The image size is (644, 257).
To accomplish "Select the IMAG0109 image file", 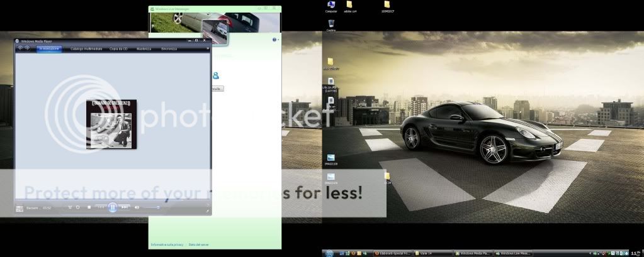I will point(331,178).
